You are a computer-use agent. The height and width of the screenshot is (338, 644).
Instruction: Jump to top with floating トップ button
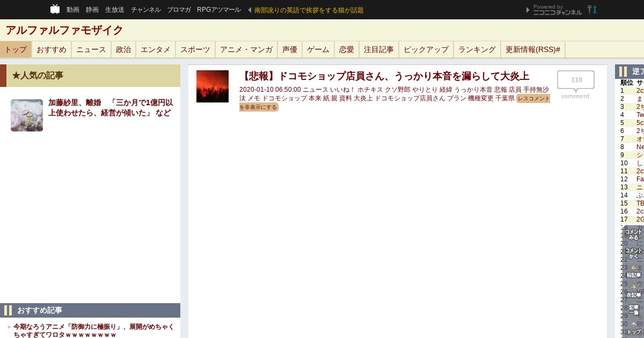pos(633,328)
